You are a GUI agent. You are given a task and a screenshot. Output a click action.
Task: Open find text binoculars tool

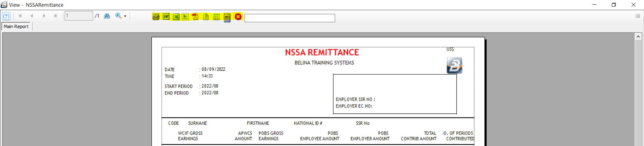(107, 16)
